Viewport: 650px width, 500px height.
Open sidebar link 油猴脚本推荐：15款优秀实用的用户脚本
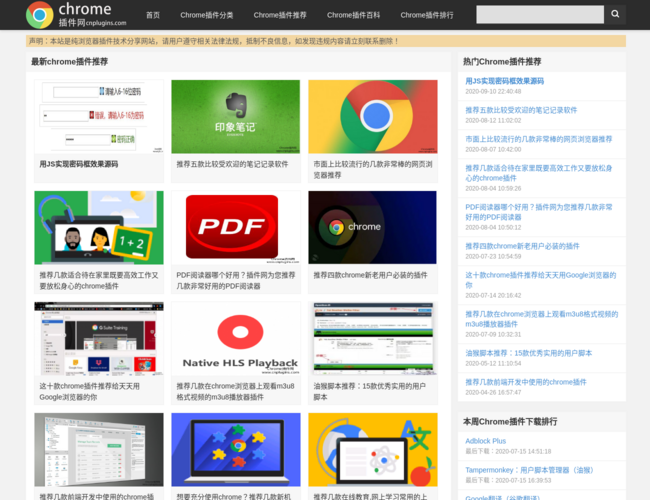pyautogui.click(x=529, y=353)
